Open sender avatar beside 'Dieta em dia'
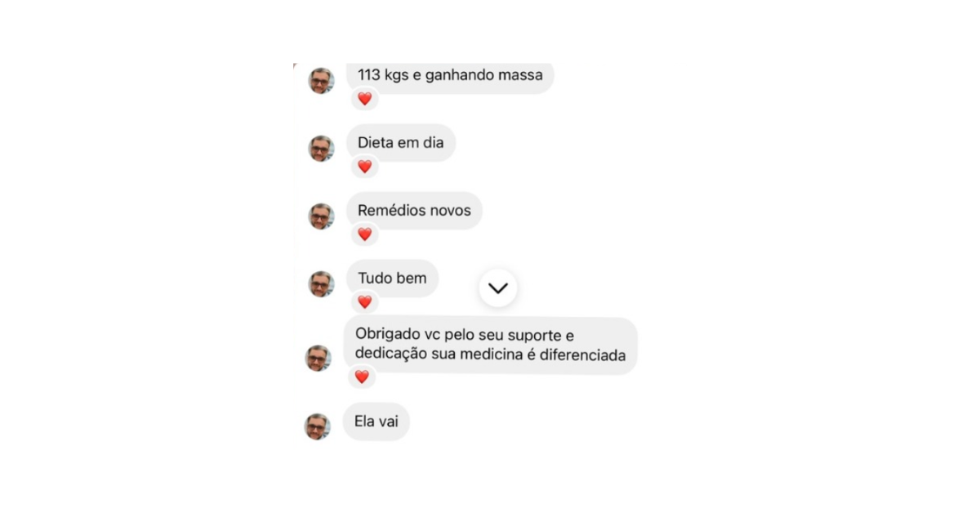 321,148
